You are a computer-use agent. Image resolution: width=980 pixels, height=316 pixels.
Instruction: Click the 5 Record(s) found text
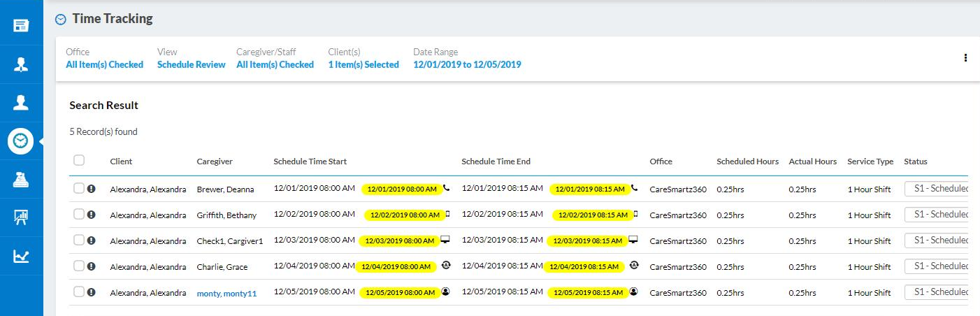(x=103, y=131)
